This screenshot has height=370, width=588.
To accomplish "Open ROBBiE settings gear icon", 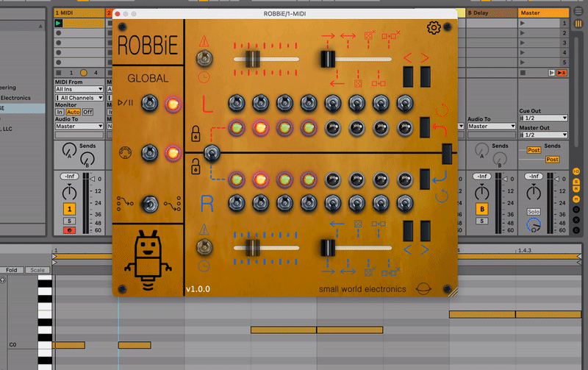I will coord(434,27).
